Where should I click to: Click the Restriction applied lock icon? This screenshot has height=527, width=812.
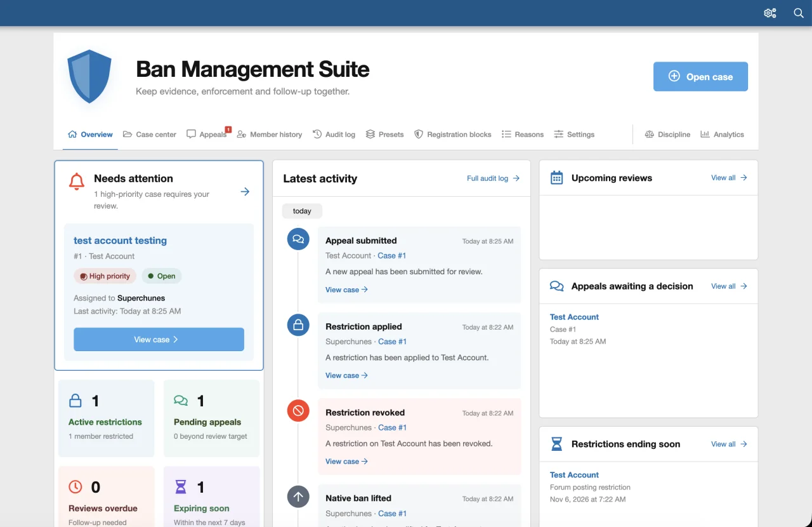coord(298,325)
